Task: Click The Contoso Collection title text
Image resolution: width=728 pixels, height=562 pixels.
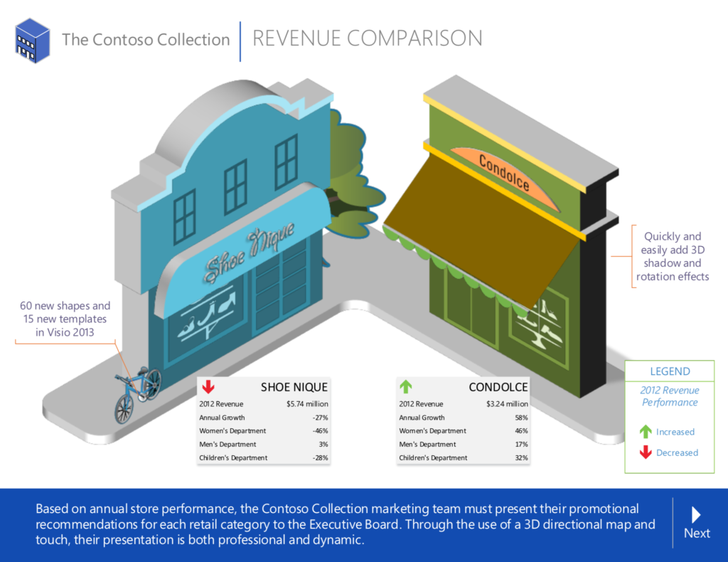Action: (x=146, y=40)
